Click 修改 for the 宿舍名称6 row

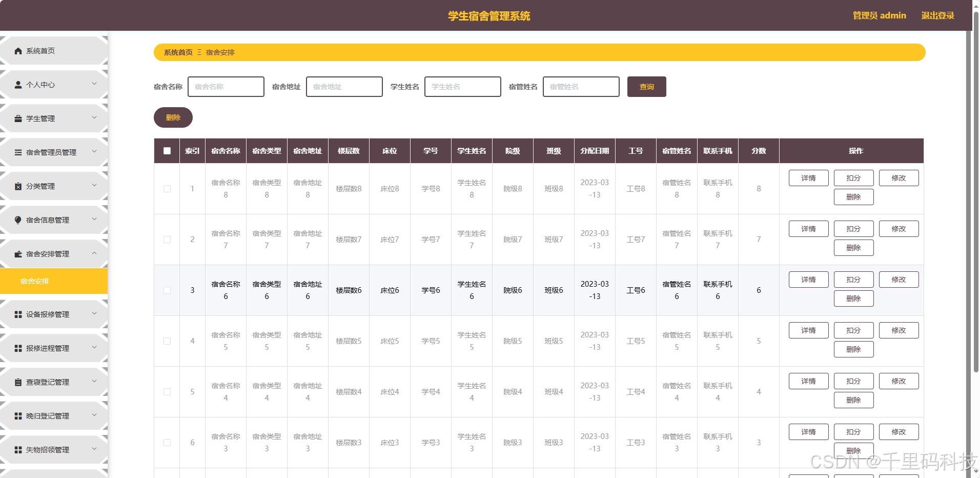(x=899, y=280)
